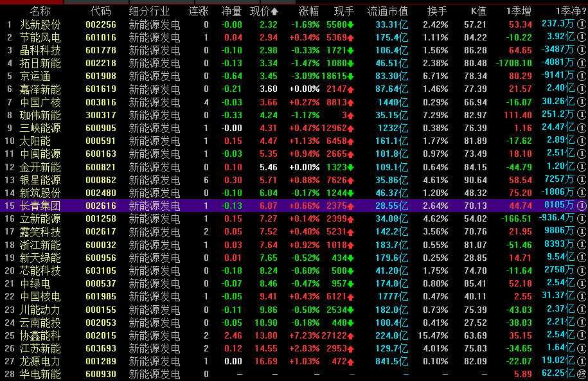Sort by the 1季增 column header
This screenshot has height=381, width=588.
pos(519,12)
